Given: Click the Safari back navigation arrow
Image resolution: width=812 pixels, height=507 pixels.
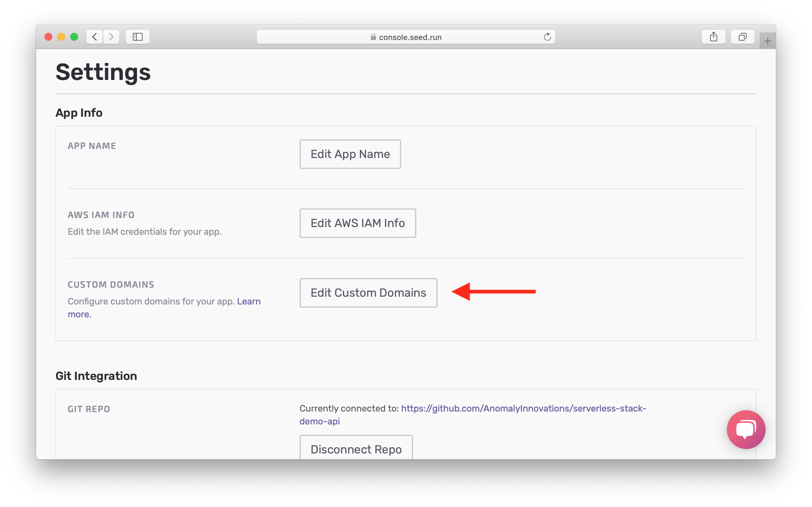Looking at the screenshot, I should click(x=94, y=36).
